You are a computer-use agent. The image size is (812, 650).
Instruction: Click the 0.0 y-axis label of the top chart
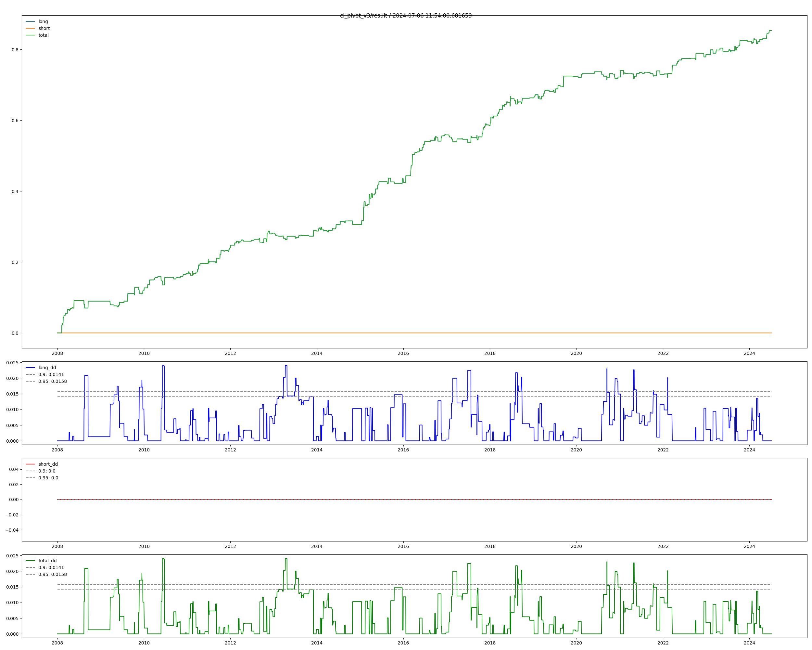click(x=15, y=333)
